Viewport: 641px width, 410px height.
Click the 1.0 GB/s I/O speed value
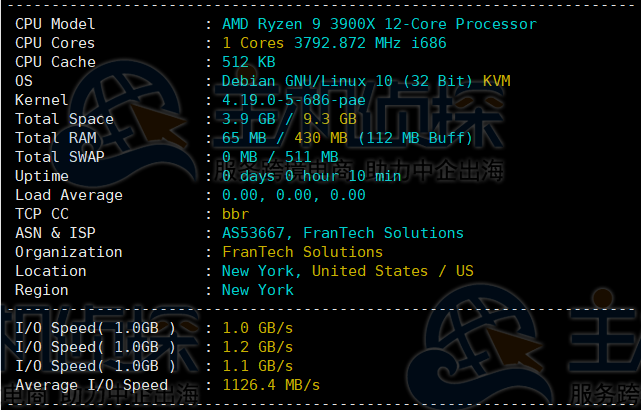[x=257, y=328]
